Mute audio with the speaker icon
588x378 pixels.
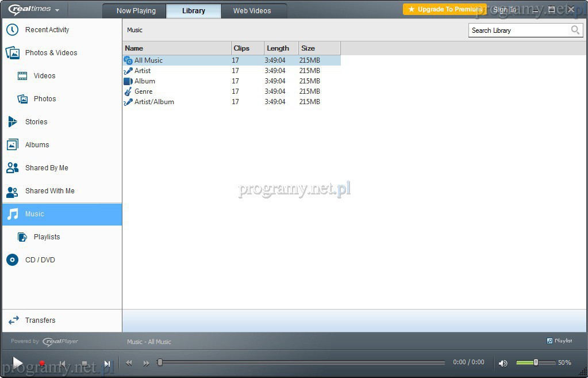503,363
